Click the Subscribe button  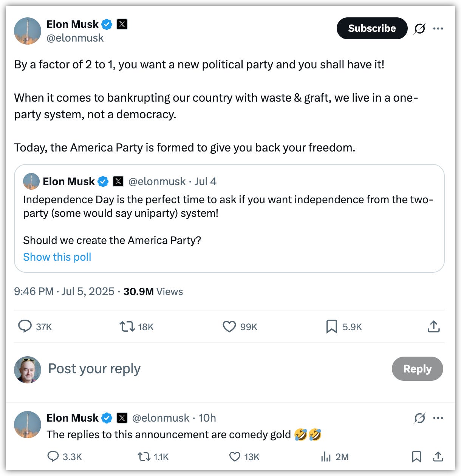click(x=372, y=28)
